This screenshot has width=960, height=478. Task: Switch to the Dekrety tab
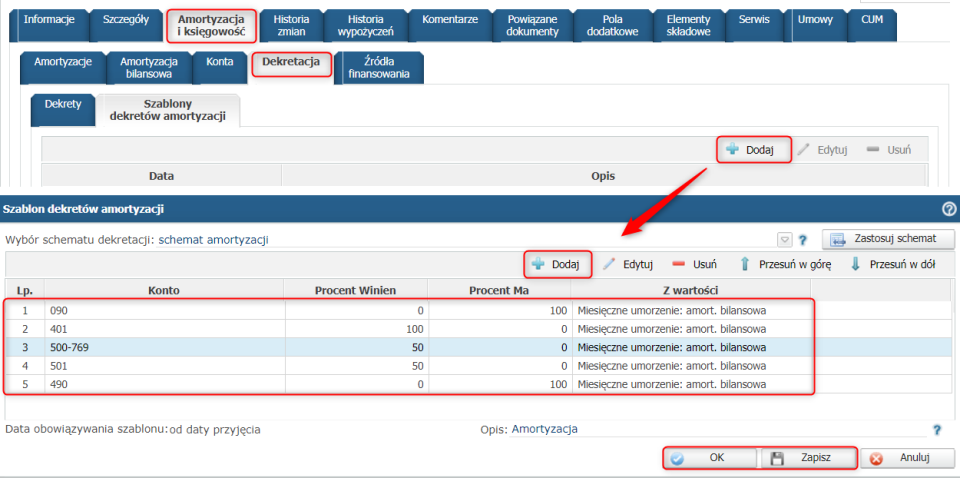point(63,110)
